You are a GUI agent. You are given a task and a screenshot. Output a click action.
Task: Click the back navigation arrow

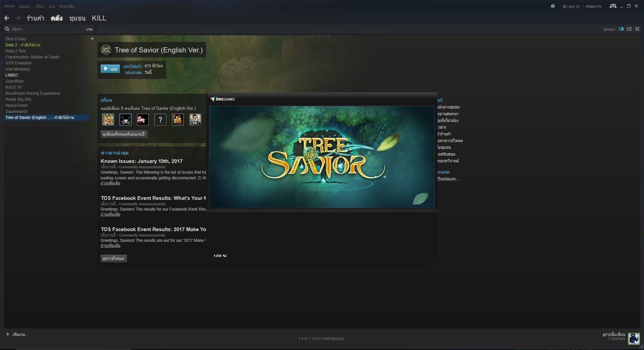[7, 18]
